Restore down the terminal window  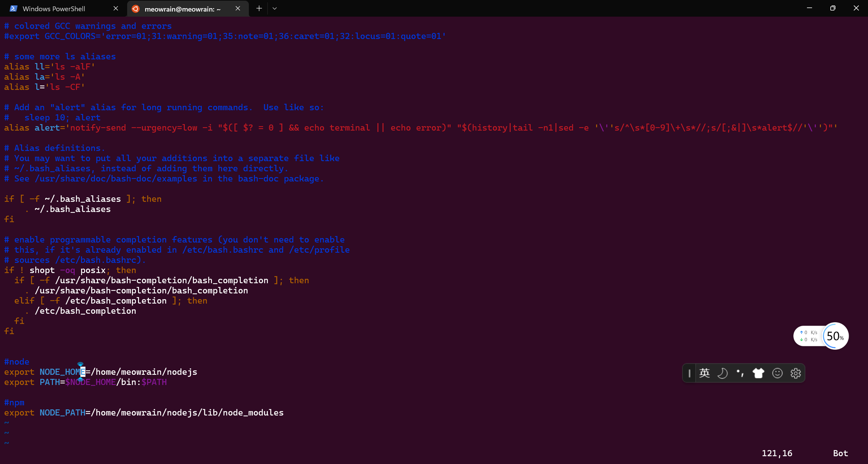pyautogui.click(x=833, y=8)
